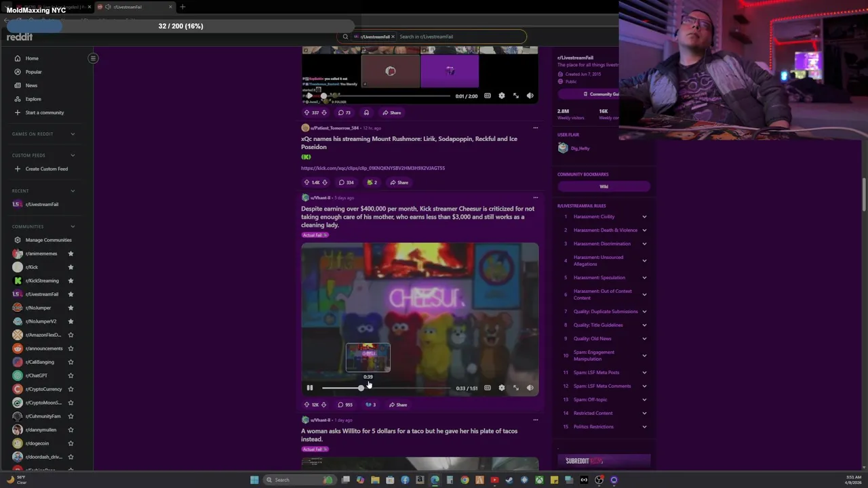Pause the Cheesur video
The height and width of the screenshot is (488, 868).
(310, 388)
